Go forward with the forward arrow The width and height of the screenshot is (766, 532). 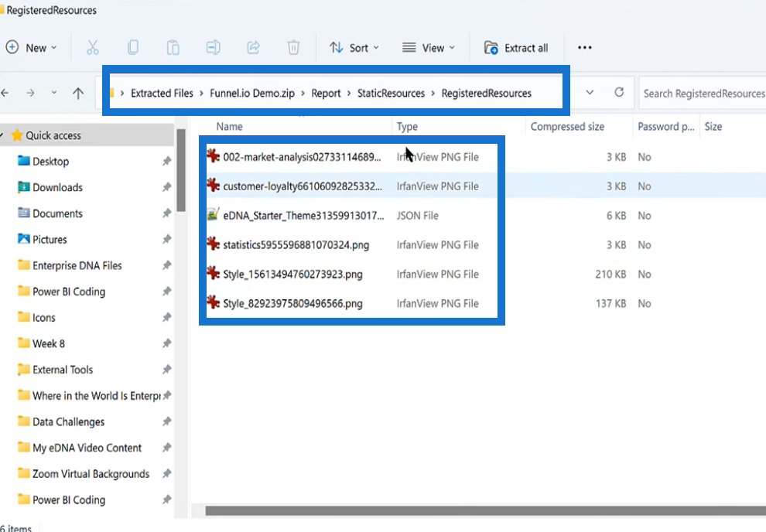[x=30, y=93]
